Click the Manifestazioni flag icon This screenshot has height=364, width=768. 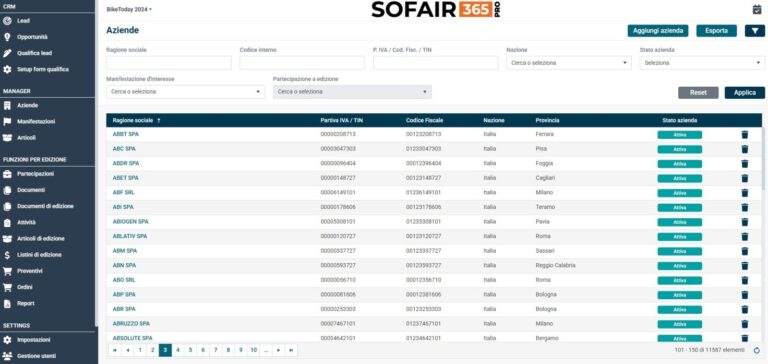pos(7,121)
